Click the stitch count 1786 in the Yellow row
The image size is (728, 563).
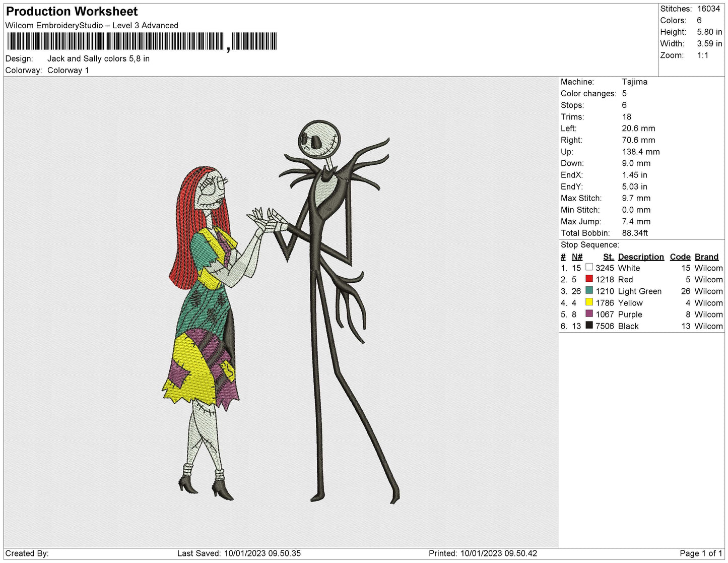(x=605, y=303)
